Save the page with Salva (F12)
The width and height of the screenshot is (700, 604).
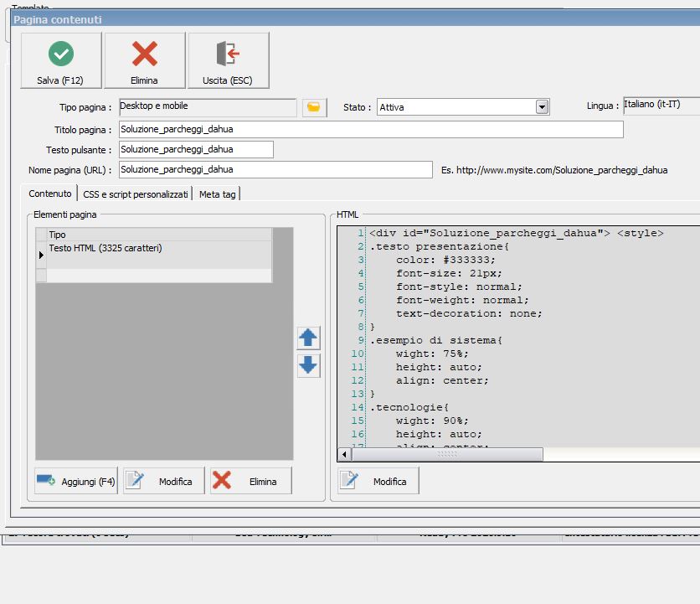(61, 60)
